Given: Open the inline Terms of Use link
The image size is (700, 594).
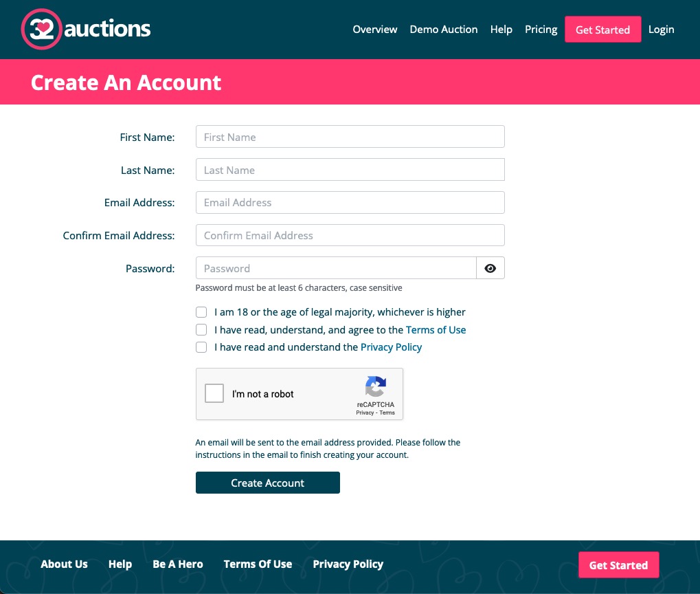Looking at the screenshot, I should coord(436,330).
